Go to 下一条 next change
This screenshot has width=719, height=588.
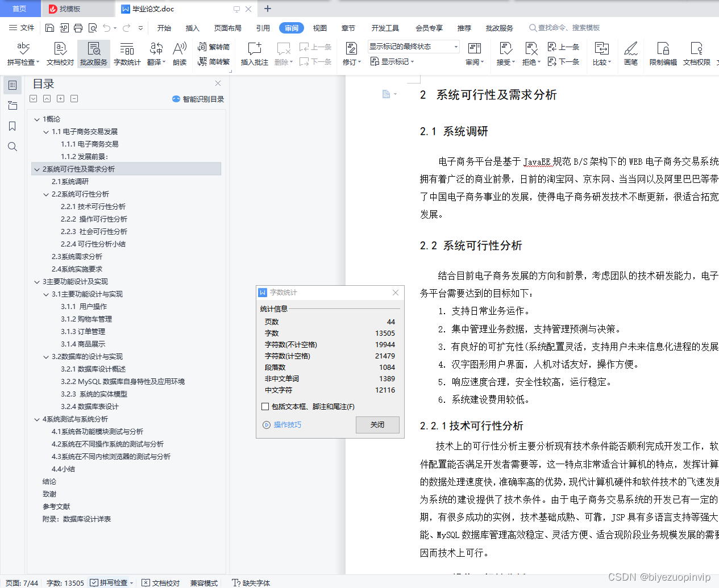tap(563, 61)
